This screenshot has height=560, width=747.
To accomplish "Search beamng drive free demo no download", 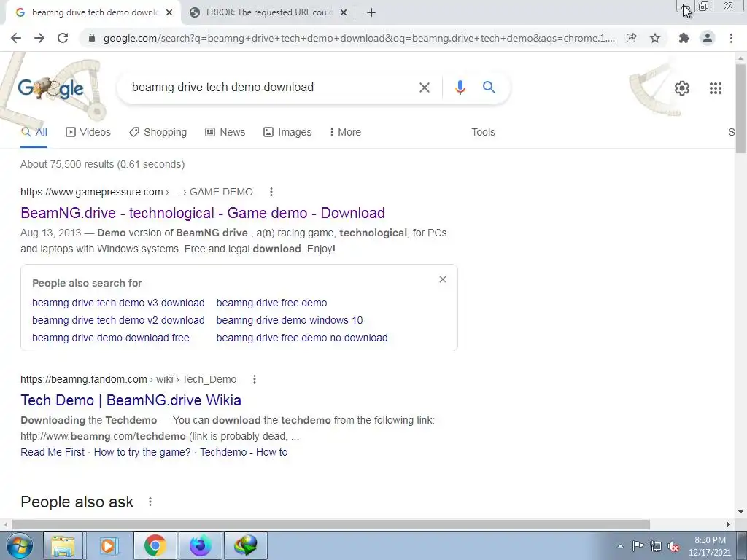I will click(302, 338).
